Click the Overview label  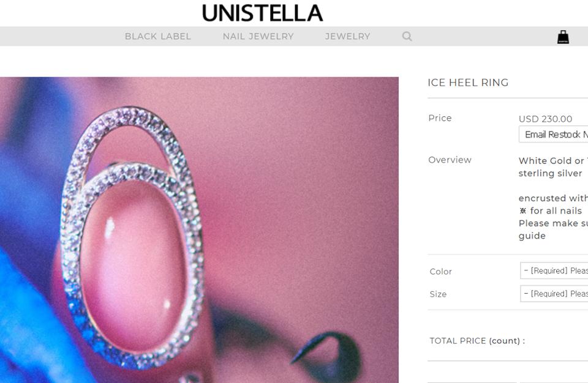[x=450, y=160]
